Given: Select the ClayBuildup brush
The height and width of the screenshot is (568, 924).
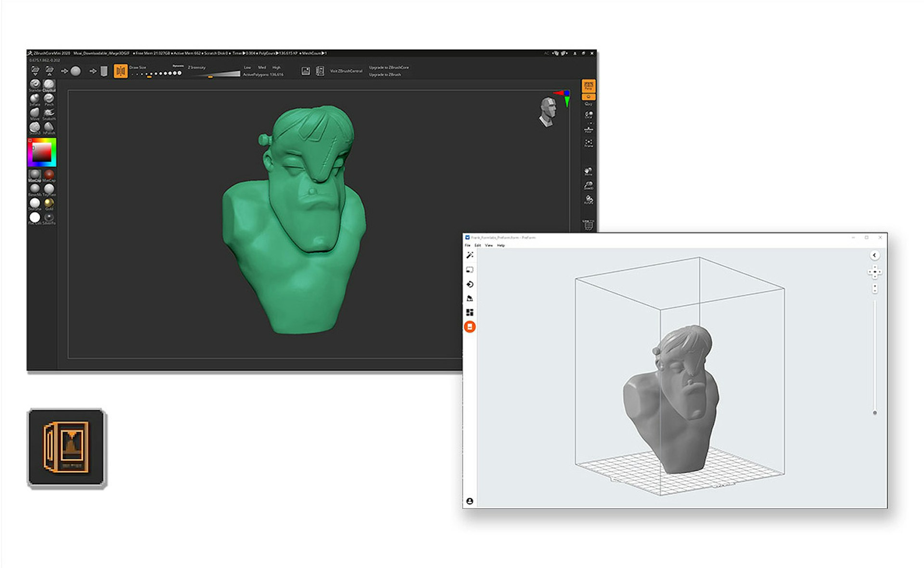Looking at the screenshot, I should [x=49, y=85].
